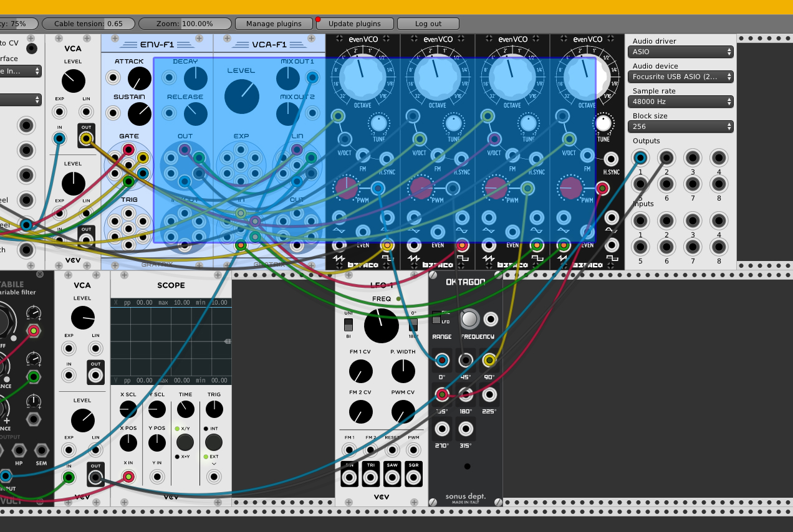Click the LFO-1 P. WIDTH knob

click(x=403, y=372)
